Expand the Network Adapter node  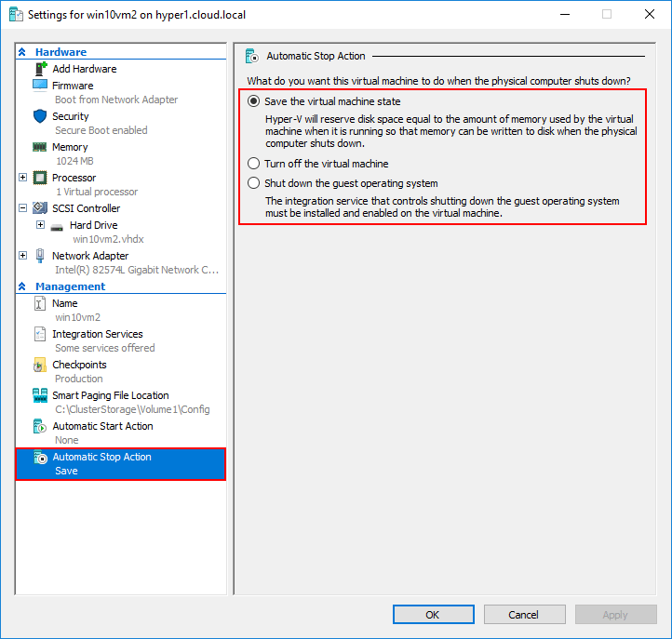tap(23, 256)
